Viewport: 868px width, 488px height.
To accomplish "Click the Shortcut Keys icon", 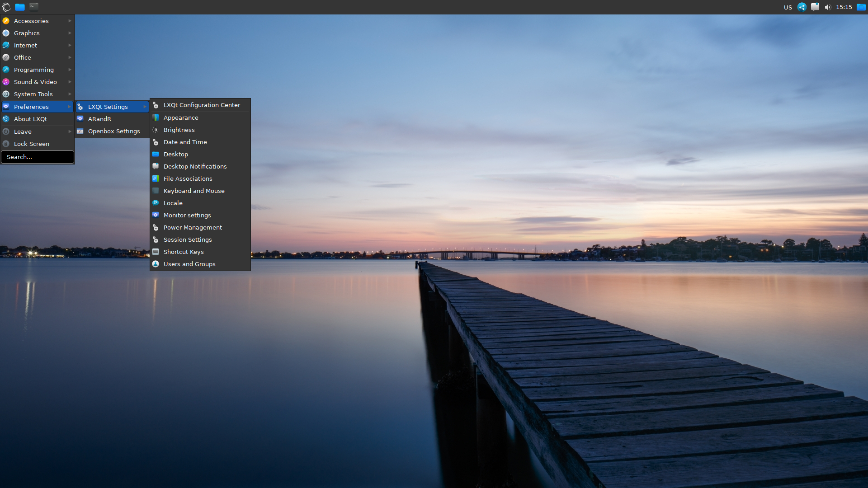I will pos(156,252).
